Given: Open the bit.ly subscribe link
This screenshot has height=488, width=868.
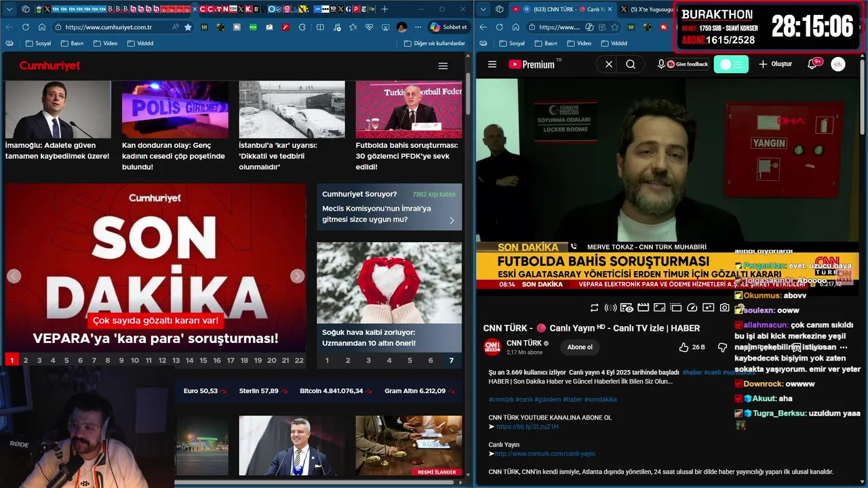Looking at the screenshot, I should 527,427.
